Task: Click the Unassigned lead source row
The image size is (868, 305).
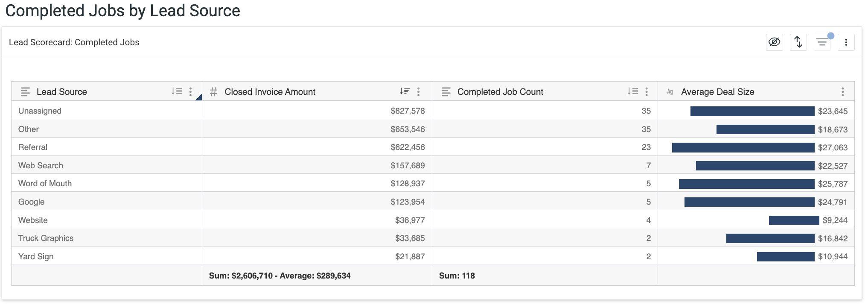Action: click(x=40, y=111)
